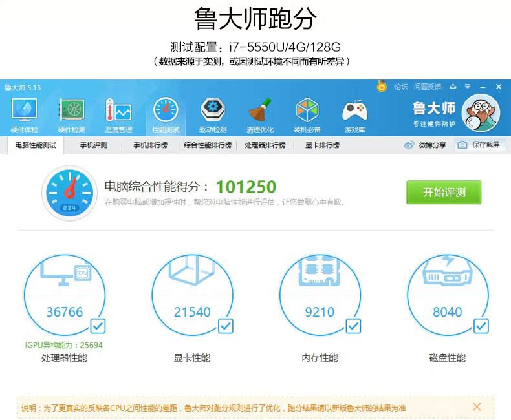This screenshot has height=420, width=511.
Task: Click the upload/share icon in title bar
Action: (x=453, y=87)
